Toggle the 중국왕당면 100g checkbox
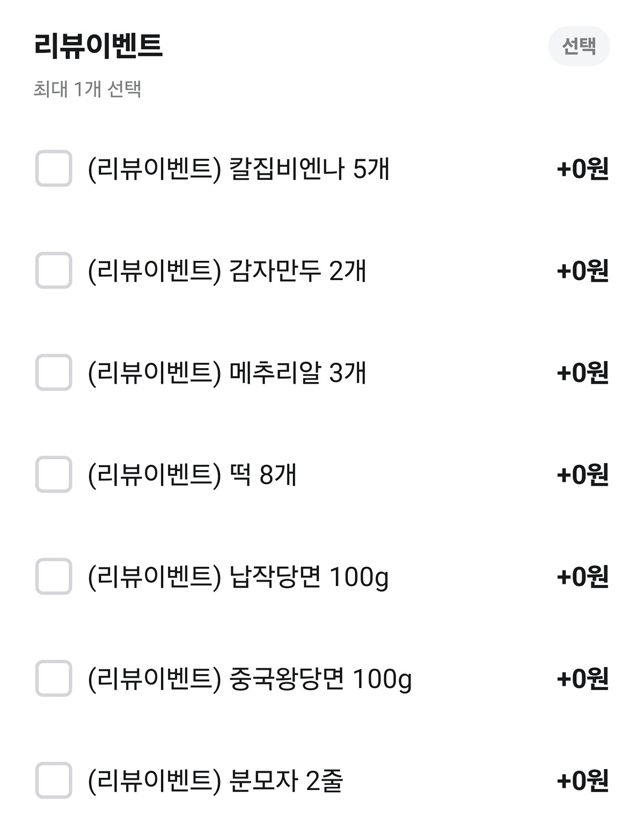This screenshot has height=820, width=644. click(54, 678)
